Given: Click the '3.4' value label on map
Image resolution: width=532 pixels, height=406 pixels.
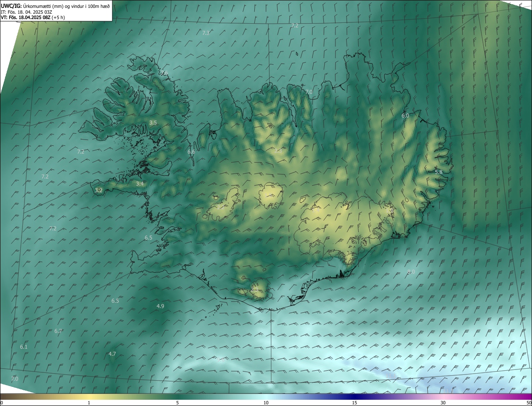Looking at the screenshot, I should pyautogui.click(x=140, y=183).
